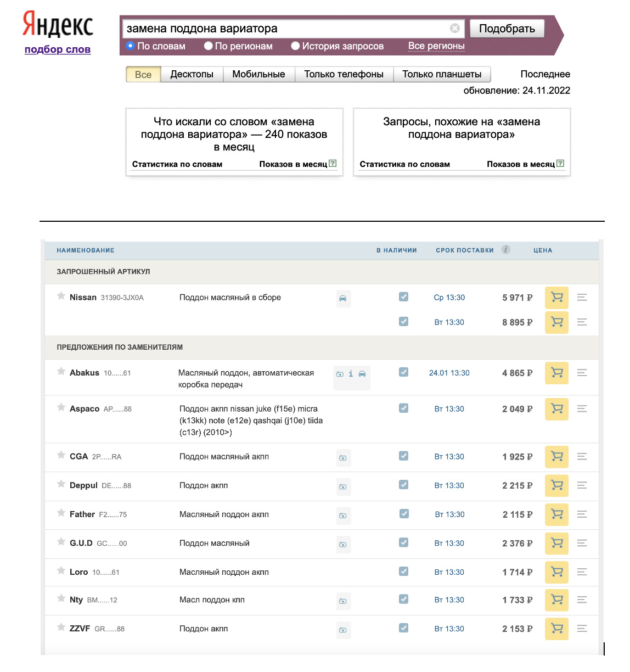Click favorite star next to Abakus
This screenshot has height=672, width=630.
61,372
